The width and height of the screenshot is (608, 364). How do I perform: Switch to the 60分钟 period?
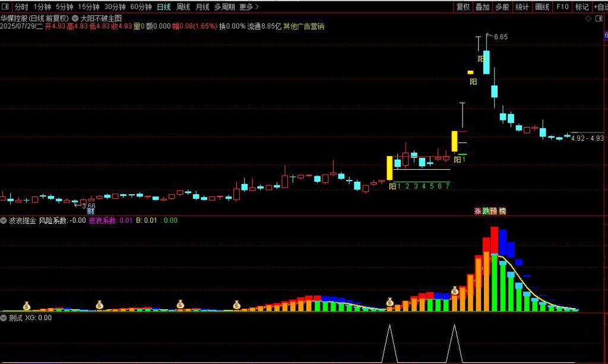pyautogui.click(x=141, y=7)
